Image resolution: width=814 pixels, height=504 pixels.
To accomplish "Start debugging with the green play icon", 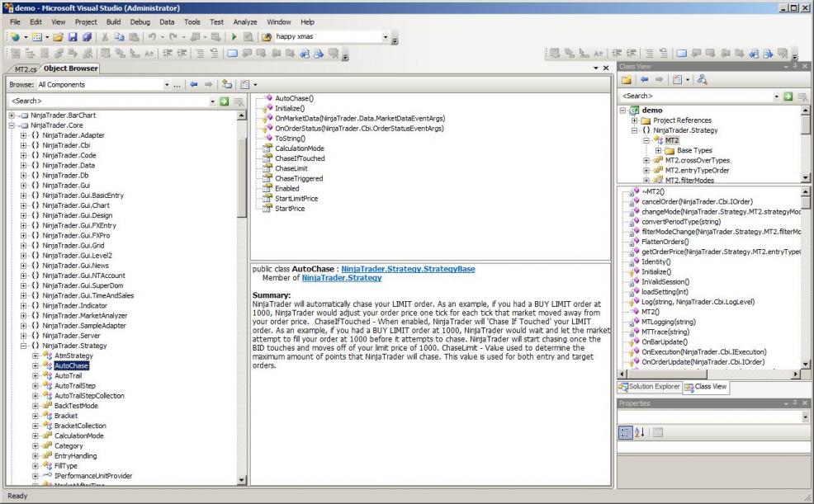I will pos(234,37).
